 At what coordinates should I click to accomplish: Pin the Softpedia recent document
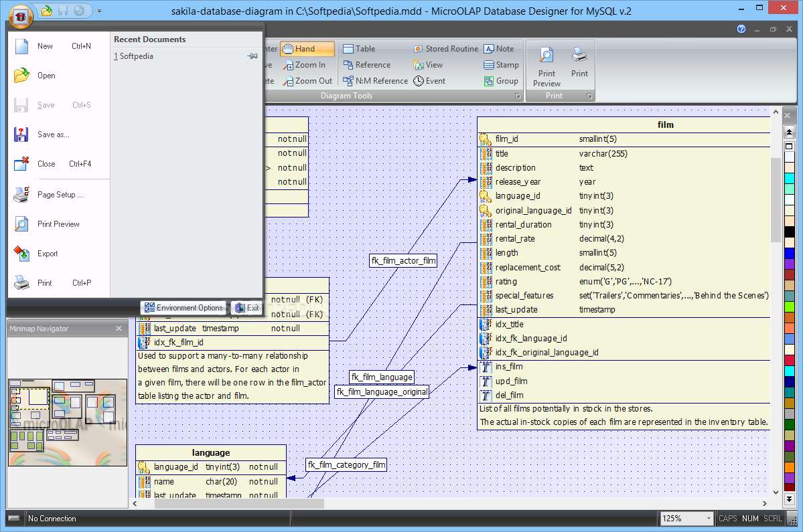pyautogui.click(x=252, y=56)
